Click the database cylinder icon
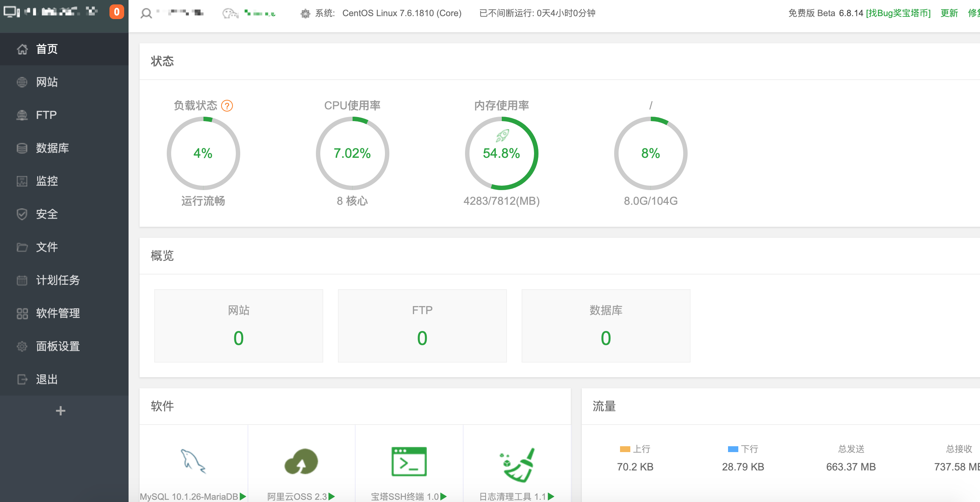This screenshot has width=980, height=502. click(x=22, y=148)
